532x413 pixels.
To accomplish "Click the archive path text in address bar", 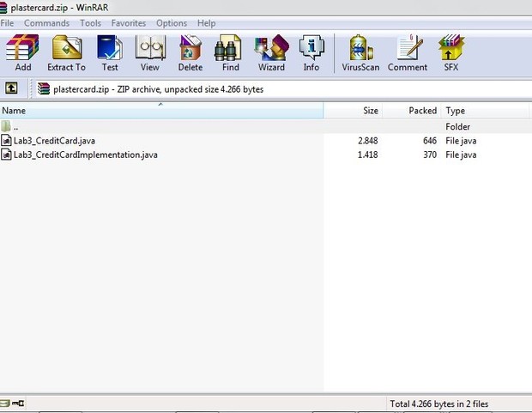I will point(159,89).
